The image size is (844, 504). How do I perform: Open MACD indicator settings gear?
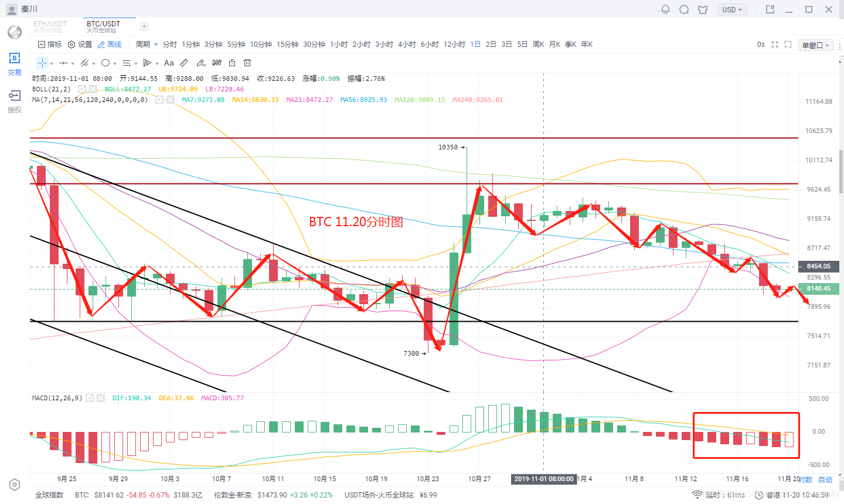[90, 398]
